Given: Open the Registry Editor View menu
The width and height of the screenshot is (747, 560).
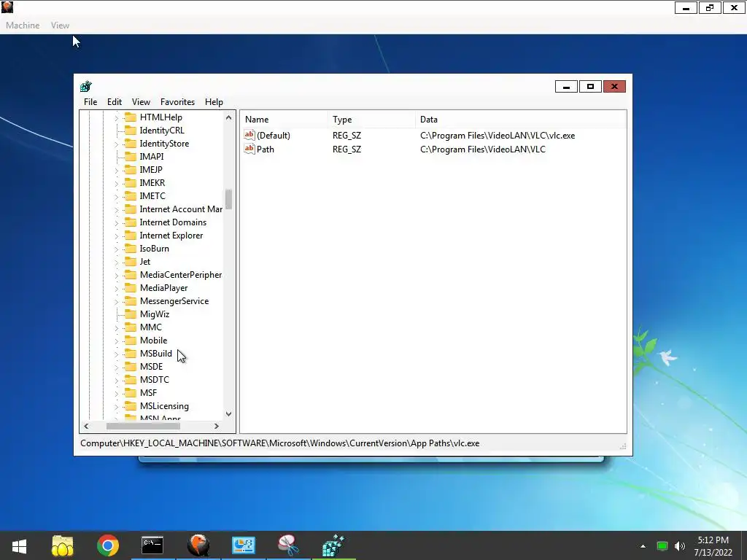Looking at the screenshot, I should [141, 102].
